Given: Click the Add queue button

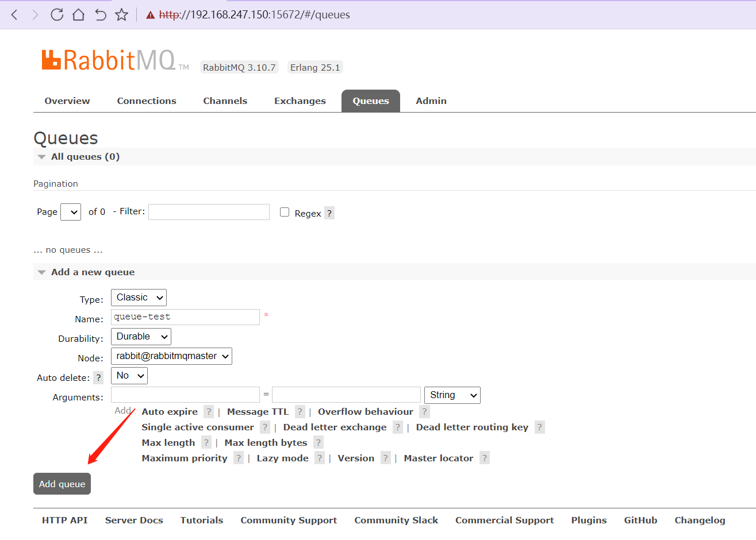Looking at the screenshot, I should (62, 484).
